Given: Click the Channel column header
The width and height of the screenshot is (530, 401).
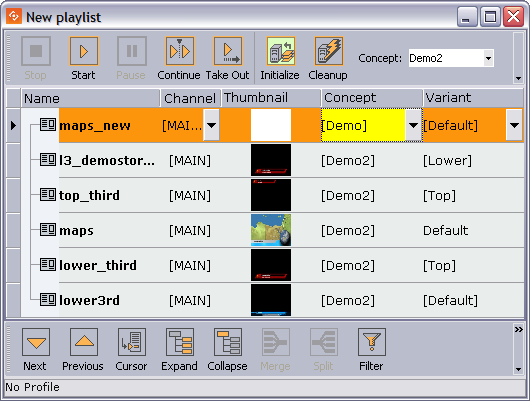Looking at the screenshot, I should [190, 98].
